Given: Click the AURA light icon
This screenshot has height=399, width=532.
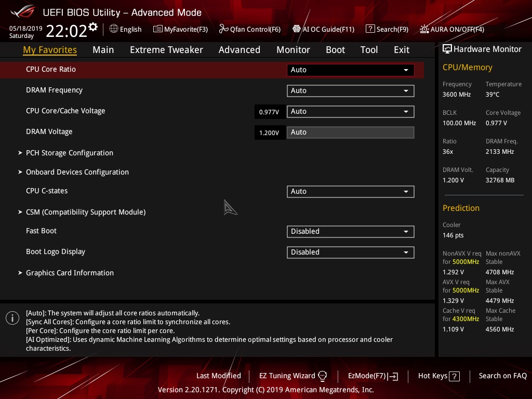Looking at the screenshot, I should (424, 29).
